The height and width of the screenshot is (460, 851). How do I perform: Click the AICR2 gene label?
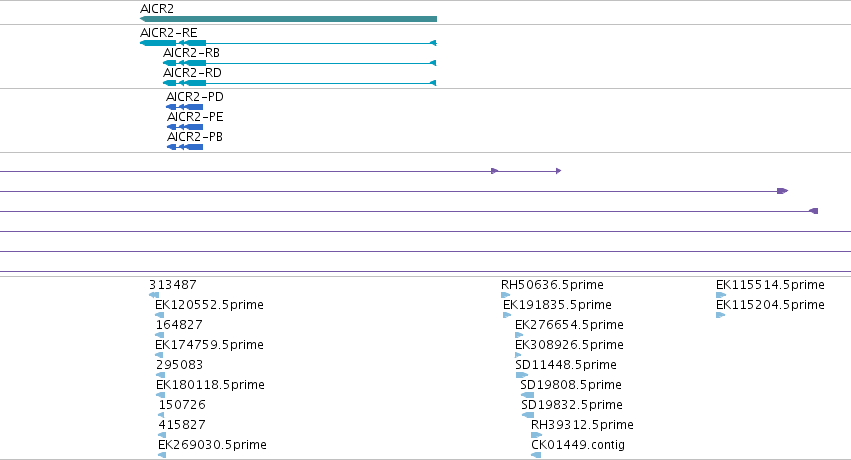tap(157, 9)
